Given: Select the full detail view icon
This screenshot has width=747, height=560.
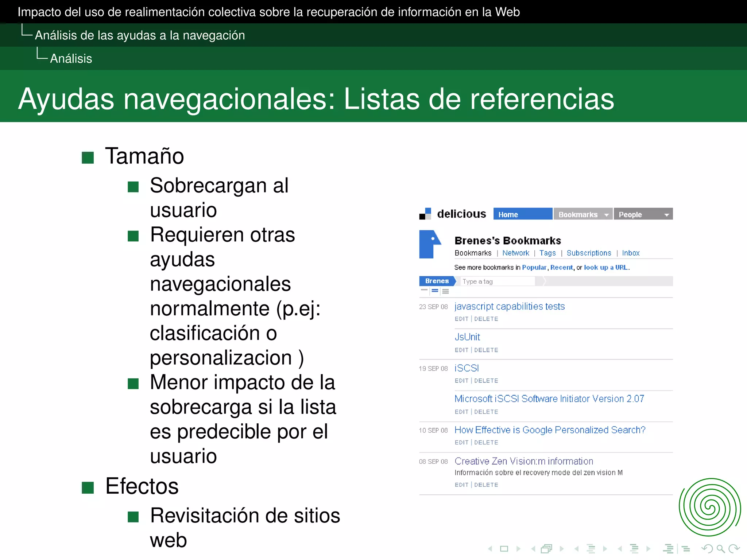Looking at the screenshot, I should point(445,291).
